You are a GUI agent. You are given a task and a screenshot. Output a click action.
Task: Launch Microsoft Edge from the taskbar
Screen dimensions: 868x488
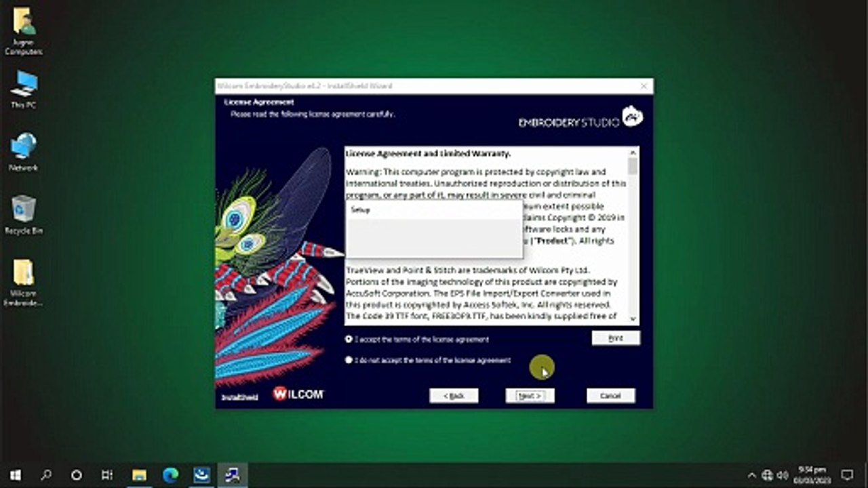coord(170,475)
